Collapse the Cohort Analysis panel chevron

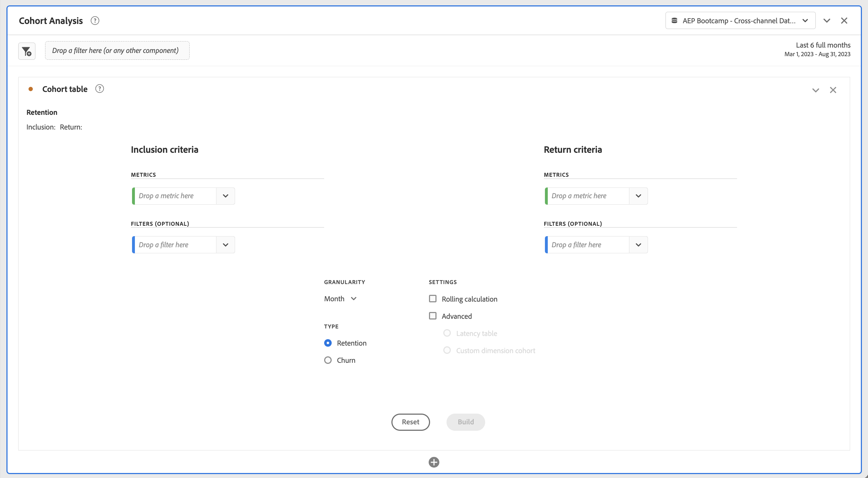pos(827,21)
